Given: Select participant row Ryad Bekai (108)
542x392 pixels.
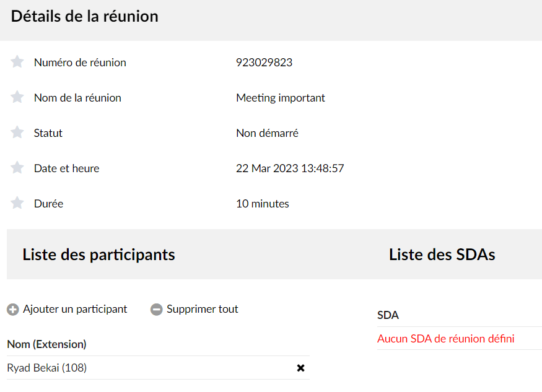Looking at the screenshot, I should (x=158, y=368).
